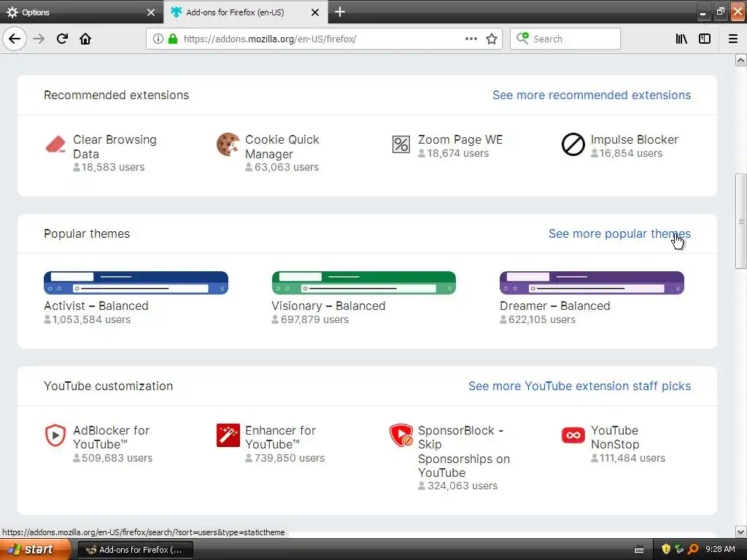Click the on-screen keyboard tray icon

(639, 550)
